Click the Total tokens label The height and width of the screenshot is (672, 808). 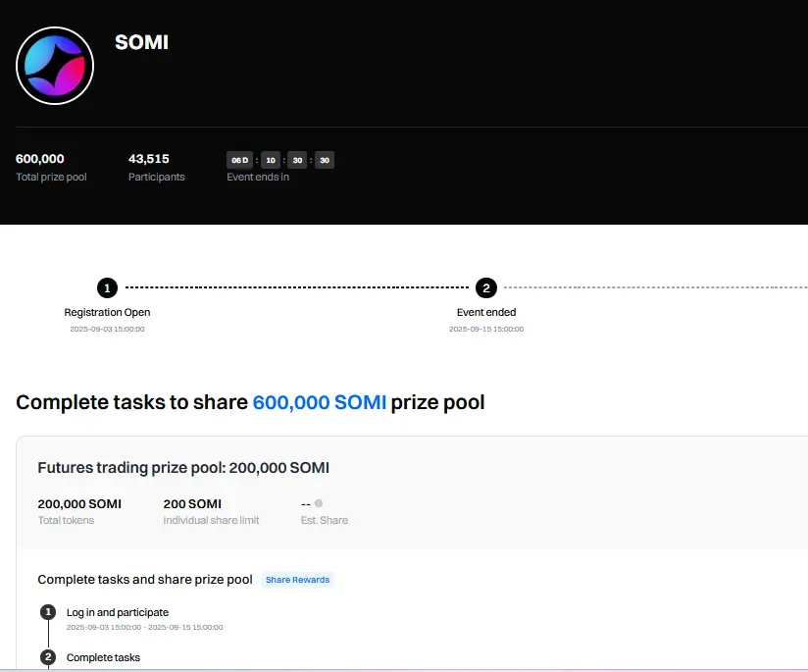[x=66, y=520]
